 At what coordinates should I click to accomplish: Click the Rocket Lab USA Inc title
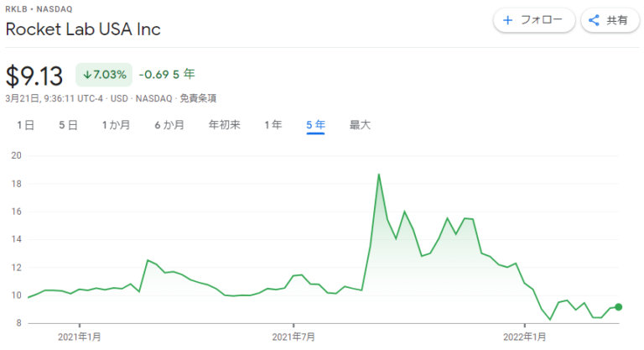tap(83, 29)
